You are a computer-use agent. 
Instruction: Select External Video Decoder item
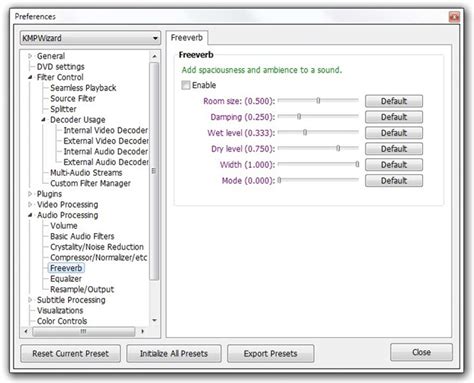(x=106, y=141)
